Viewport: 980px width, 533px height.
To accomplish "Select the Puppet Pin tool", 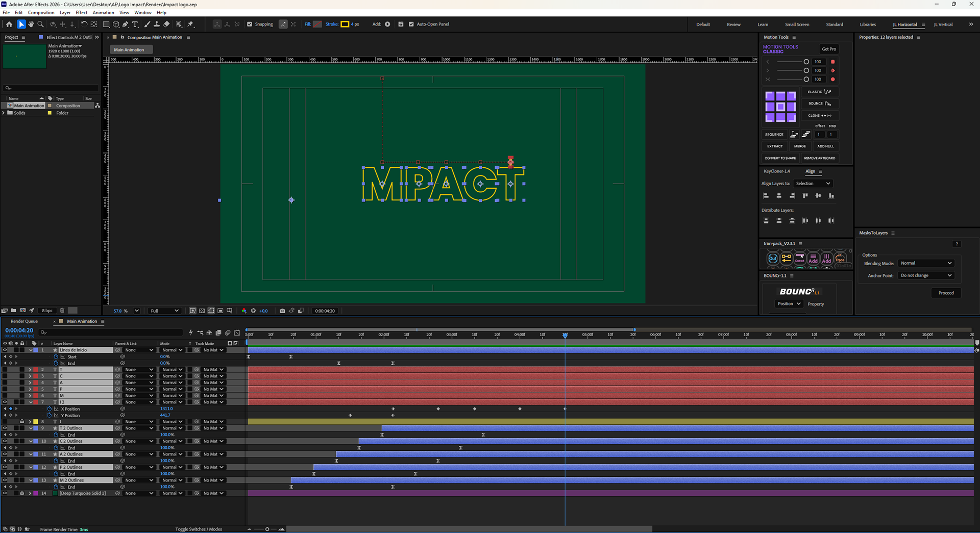I will 191,24.
